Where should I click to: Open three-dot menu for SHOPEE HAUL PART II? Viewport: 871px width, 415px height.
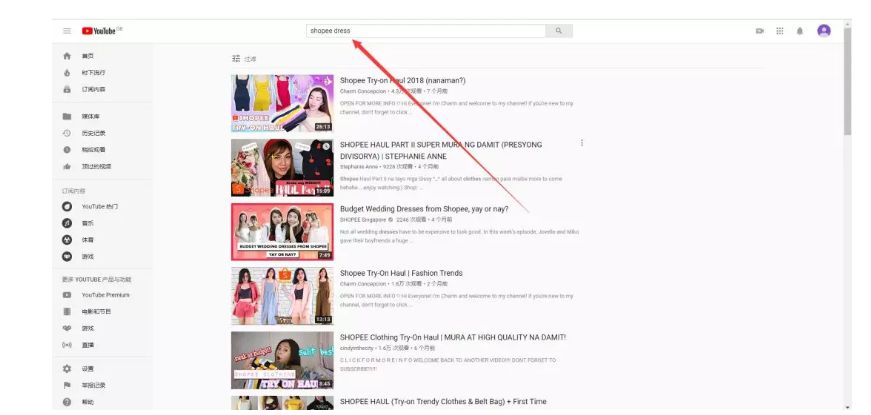coord(582,143)
